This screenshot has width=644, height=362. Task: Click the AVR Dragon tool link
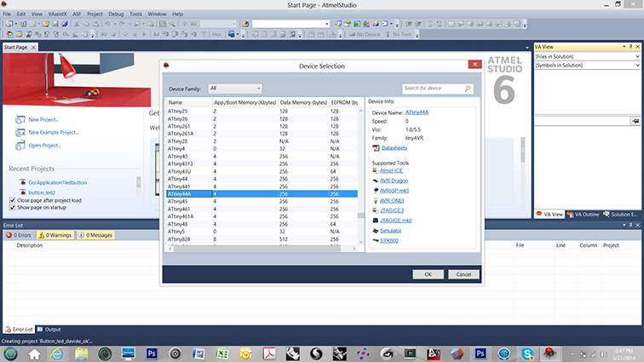pyautogui.click(x=394, y=181)
